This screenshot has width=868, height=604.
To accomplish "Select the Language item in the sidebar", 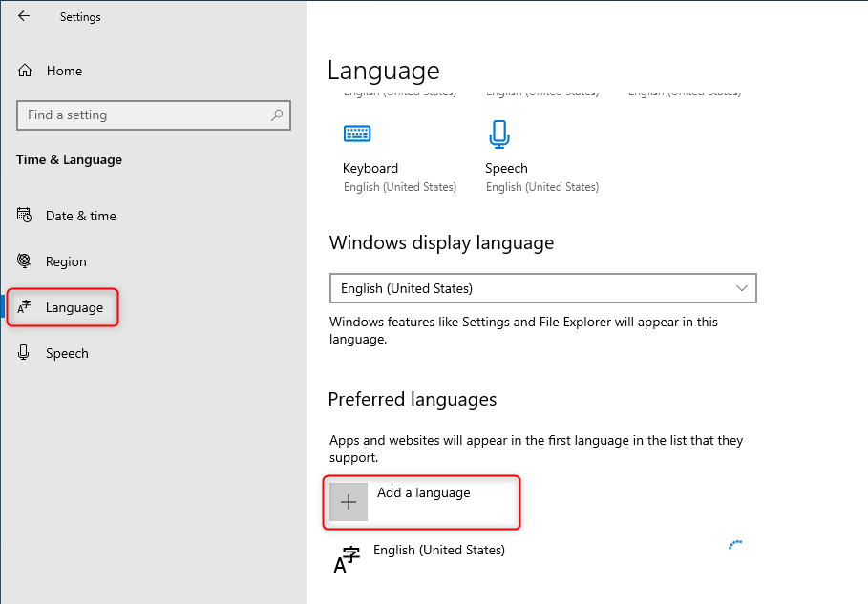I will pos(74,307).
